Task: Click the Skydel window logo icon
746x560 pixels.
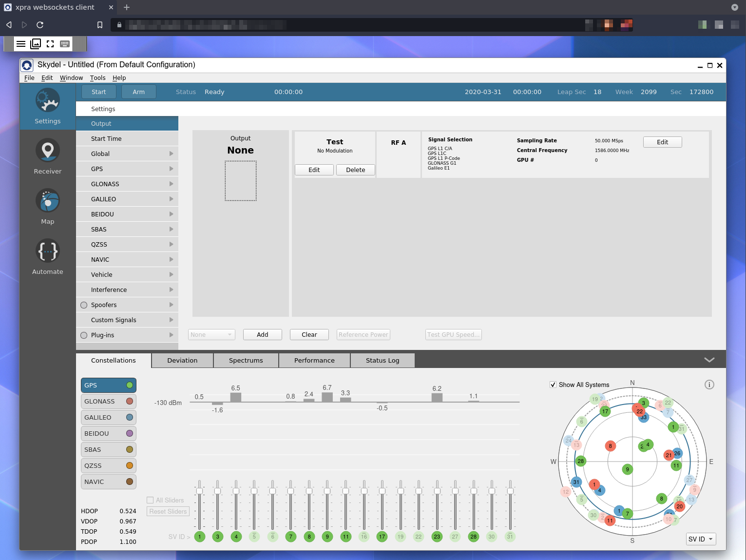Action: (27, 65)
